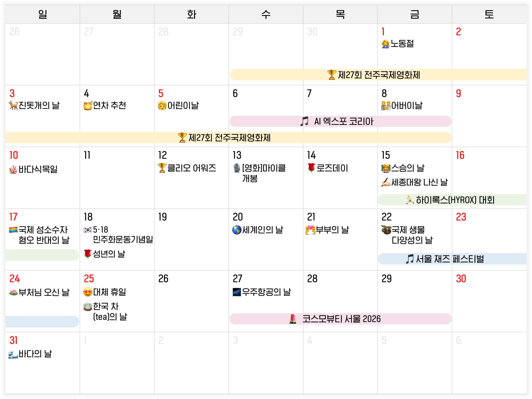Click the wave icon next to 바다의 날

[13, 354]
